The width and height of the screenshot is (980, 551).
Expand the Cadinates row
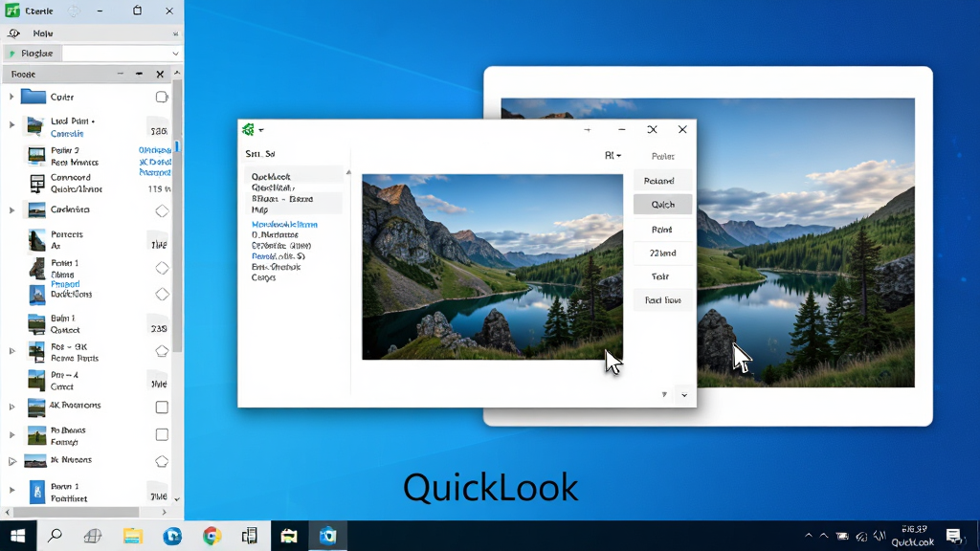pos(11,209)
